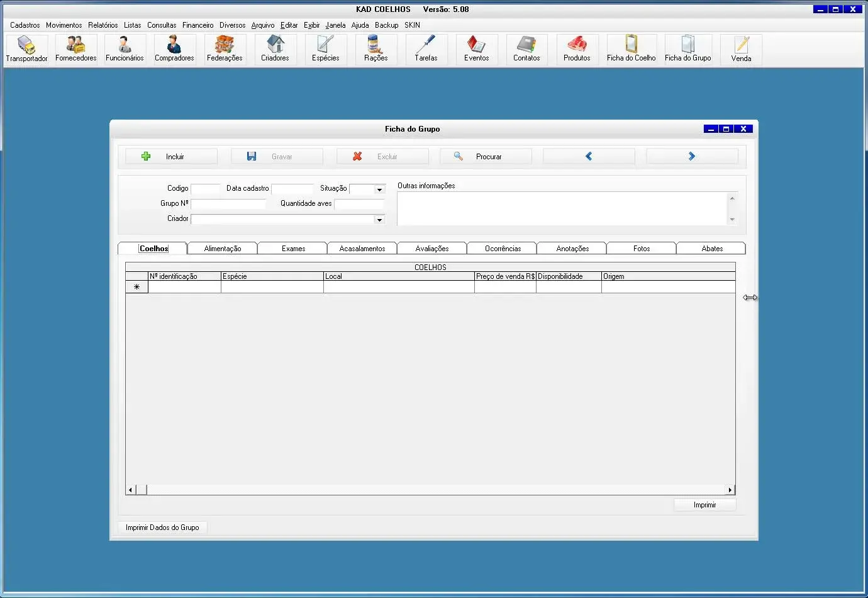Image resolution: width=868 pixels, height=598 pixels.
Task: Click the Incluir button
Action: [171, 157]
